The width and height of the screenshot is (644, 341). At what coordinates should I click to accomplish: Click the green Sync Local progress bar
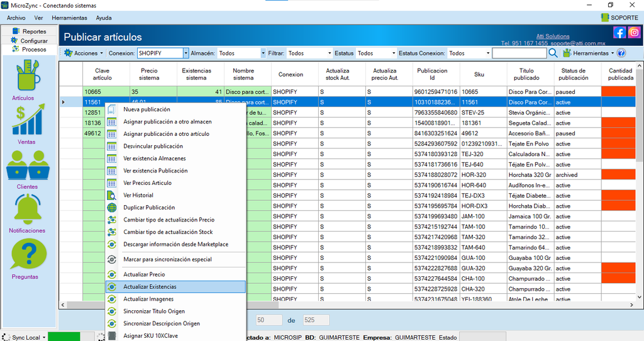coord(64,337)
